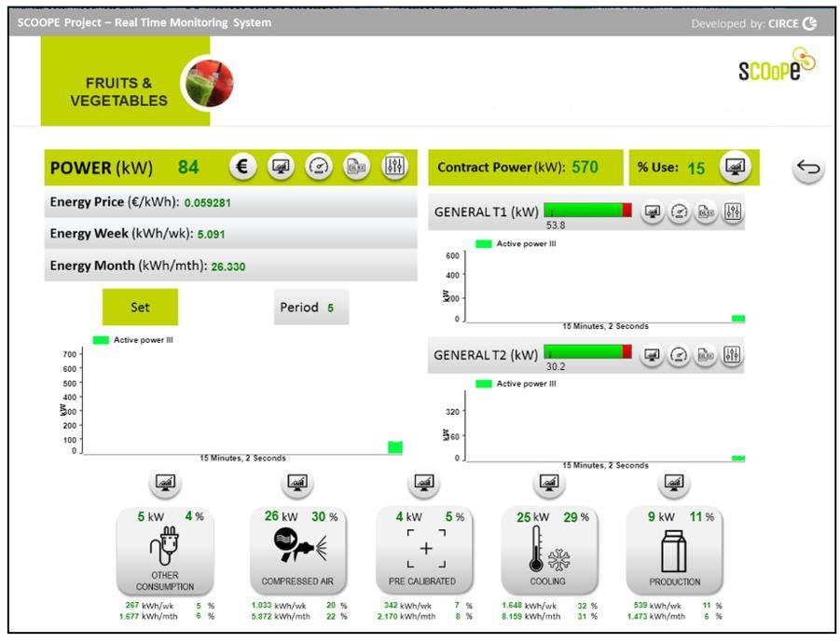Click GENERAL T2 gauge icon
Image resolution: width=840 pixels, height=643 pixels.
click(x=678, y=355)
